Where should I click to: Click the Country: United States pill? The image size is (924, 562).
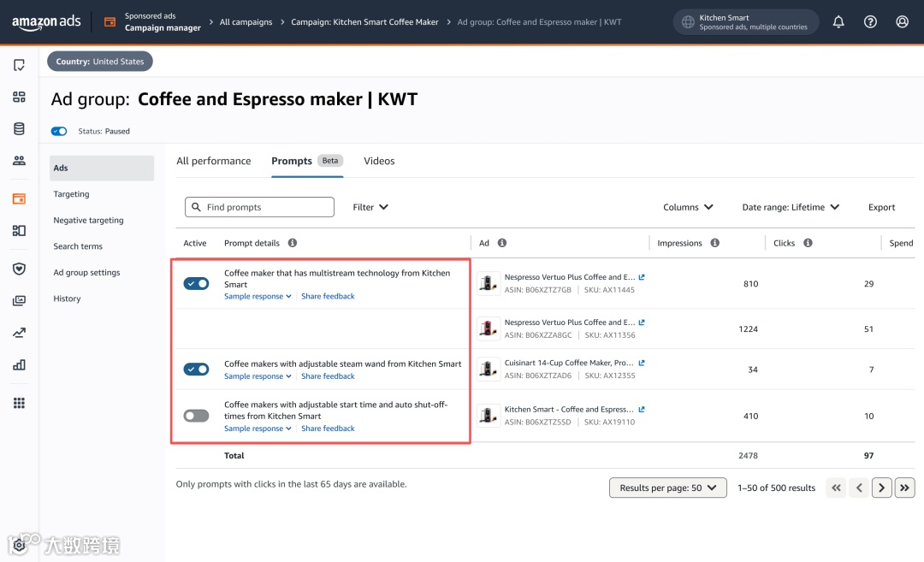99,62
